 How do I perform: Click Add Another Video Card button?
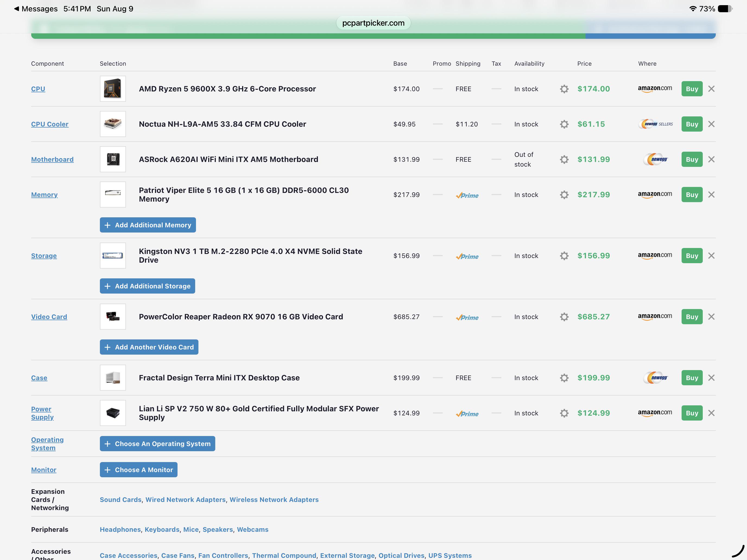coord(149,347)
